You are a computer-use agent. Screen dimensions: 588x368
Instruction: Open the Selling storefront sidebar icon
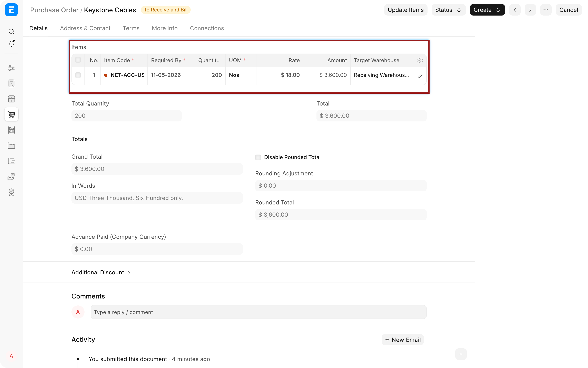[11, 99]
